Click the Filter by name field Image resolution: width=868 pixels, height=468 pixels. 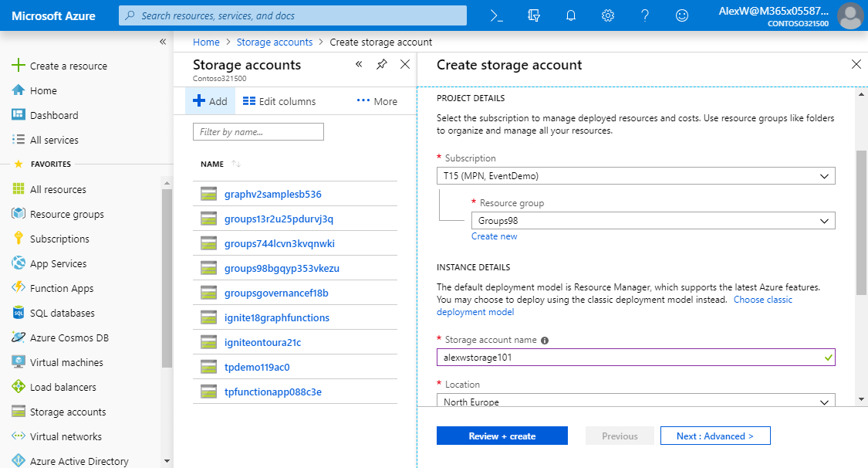258,132
